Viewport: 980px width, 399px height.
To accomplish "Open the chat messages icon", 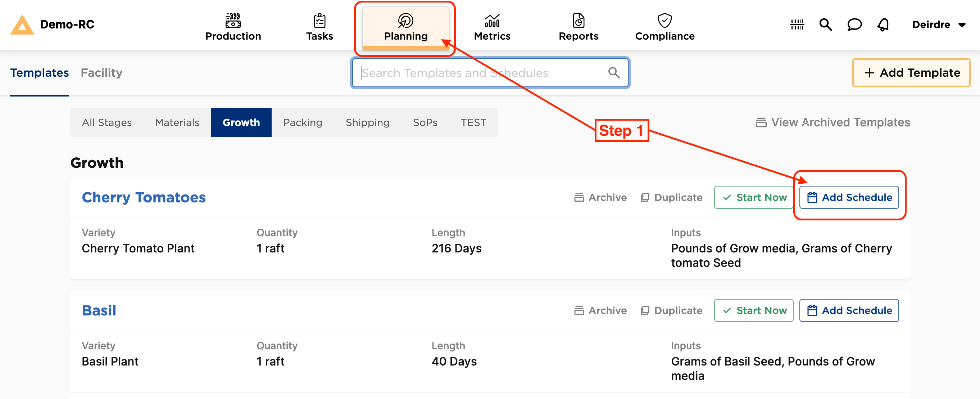I will tap(854, 25).
